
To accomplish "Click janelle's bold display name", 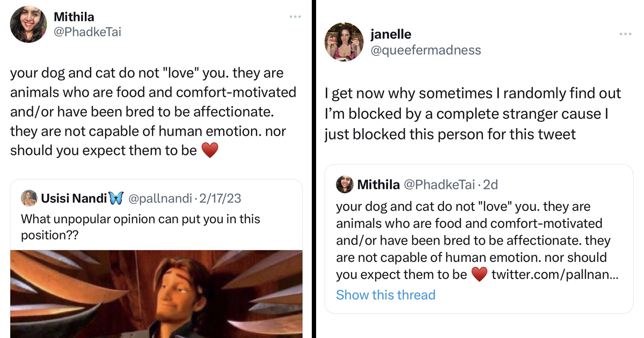I will pyautogui.click(x=392, y=34).
